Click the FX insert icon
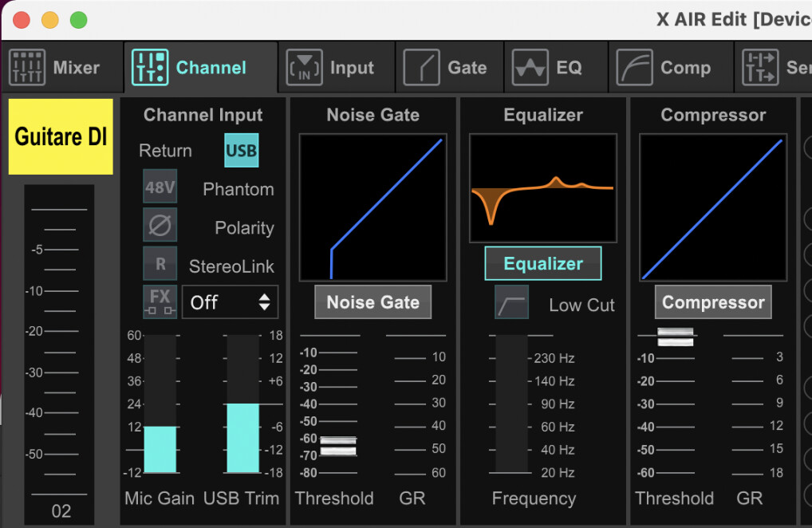The width and height of the screenshot is (812, 528). [x=160, y=301]
